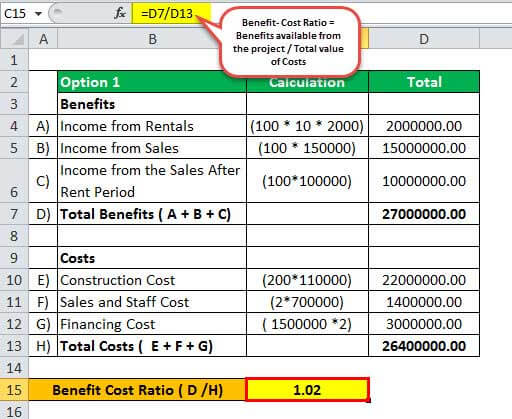Select the 22000000.00 cell
The height and width of the screenshot is (419, 512).
[424, 280]
